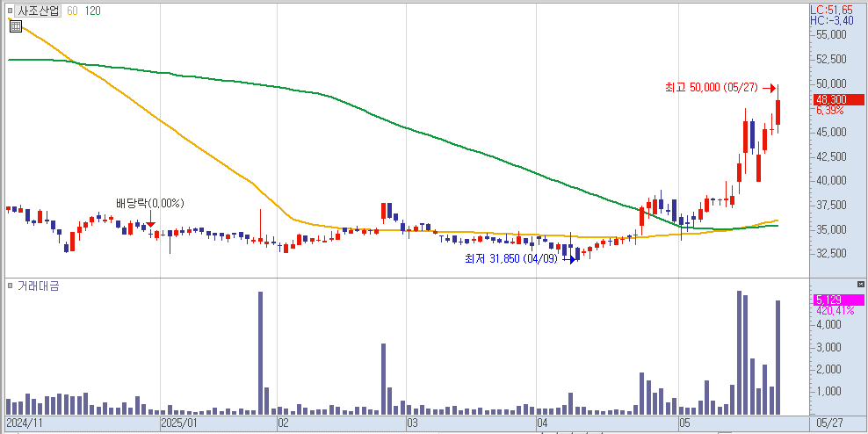Viewport: 868px width, 434px height.
Task: Click the 55,000 price axis label
Action: click(832, 35)
